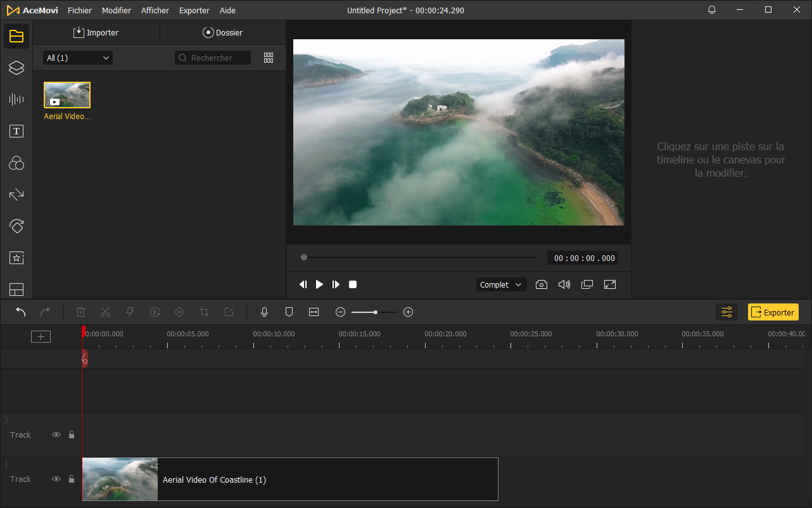Click the yellow Exporter button
This screenshot has width=812, height=508.
(x=773, y=312)
